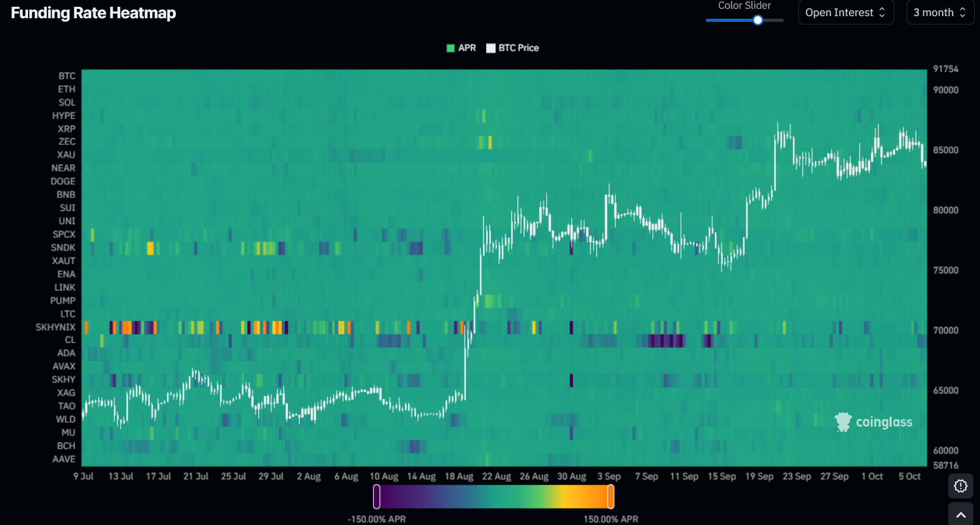Click the right handle of APR color range

[x=611, y=496]
